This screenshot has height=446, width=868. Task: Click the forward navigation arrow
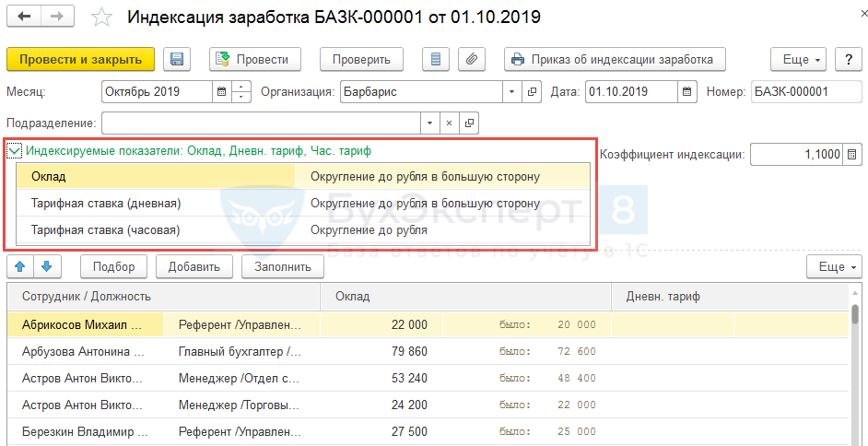click(56, 18)
